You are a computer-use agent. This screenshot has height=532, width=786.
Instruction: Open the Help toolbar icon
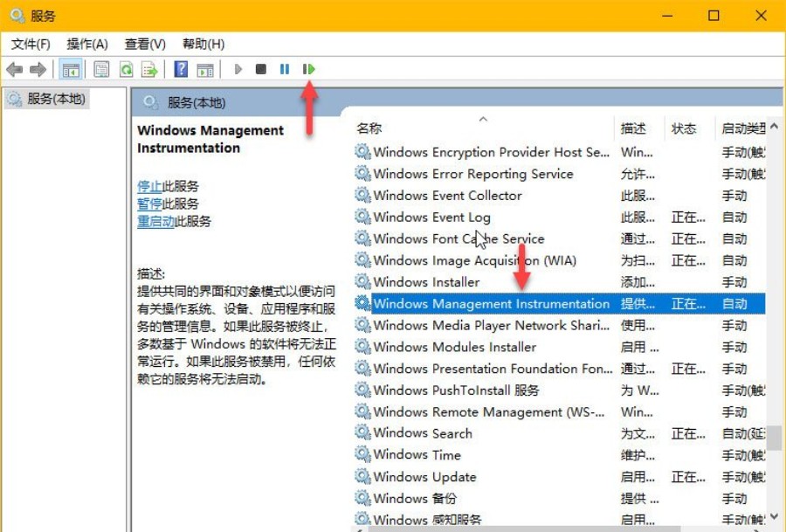pos(181,69)
